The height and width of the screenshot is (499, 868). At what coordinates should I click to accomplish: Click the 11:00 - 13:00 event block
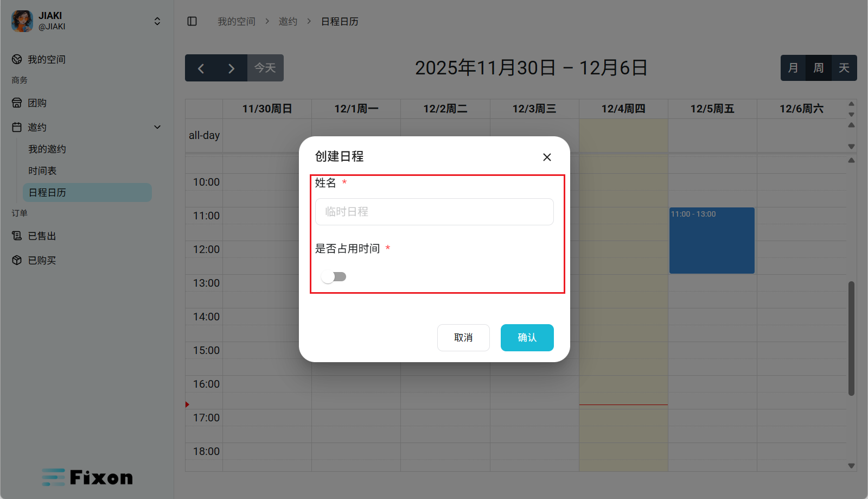click(712, 241)
